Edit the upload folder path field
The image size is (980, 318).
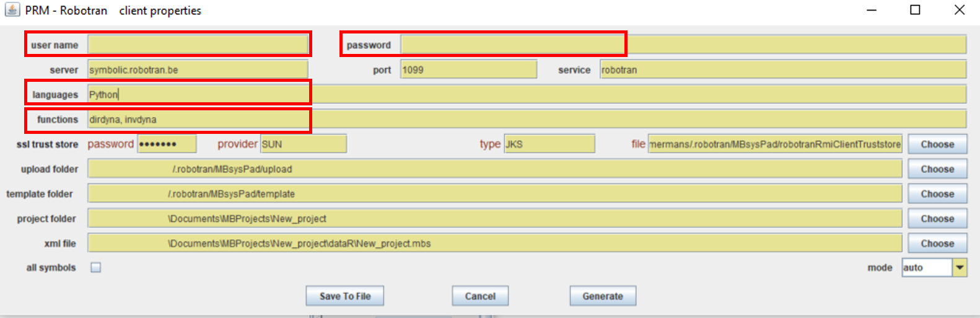pyautogui.click(x=495, y=169)
